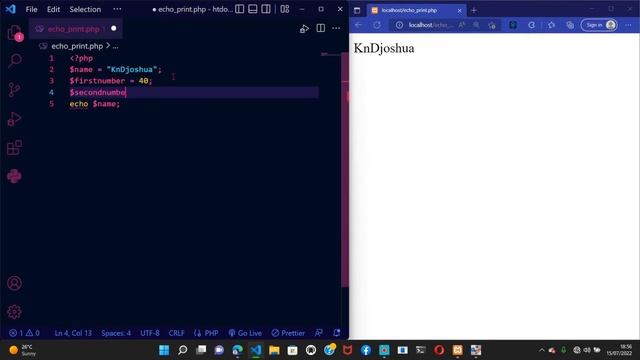Toggle the primary side bar layout icon

point(240,9)
